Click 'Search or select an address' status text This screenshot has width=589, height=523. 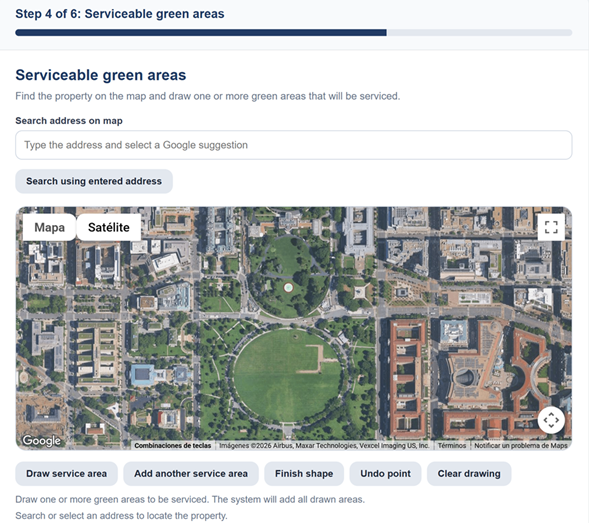tap(121, 515)
